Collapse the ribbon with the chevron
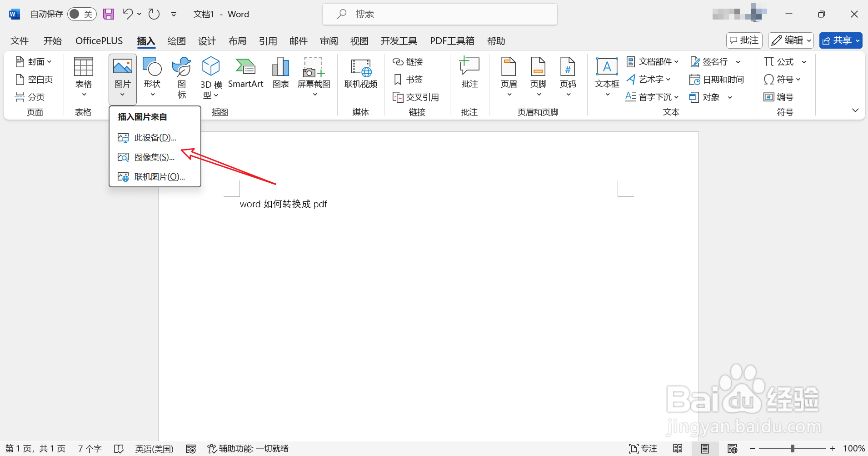The height and width of the screenshot is (456, 868). pyautogui.click(x=856, y=110)
